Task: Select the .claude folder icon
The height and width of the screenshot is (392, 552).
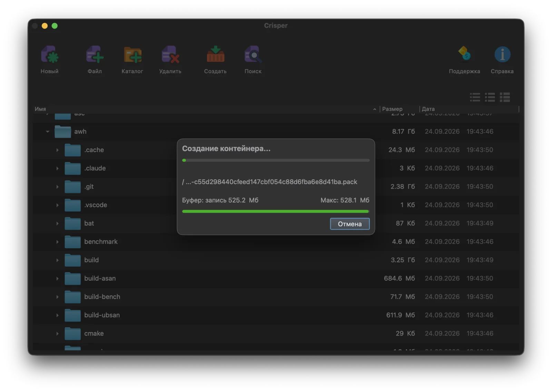Action: pyautogui.click(x=73, y=168)
